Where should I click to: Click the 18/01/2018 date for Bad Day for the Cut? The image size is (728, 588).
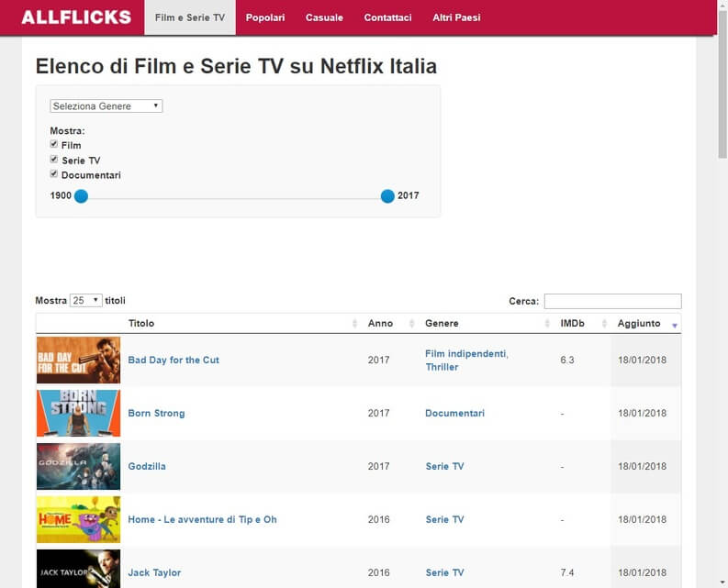tap(642, 361)
